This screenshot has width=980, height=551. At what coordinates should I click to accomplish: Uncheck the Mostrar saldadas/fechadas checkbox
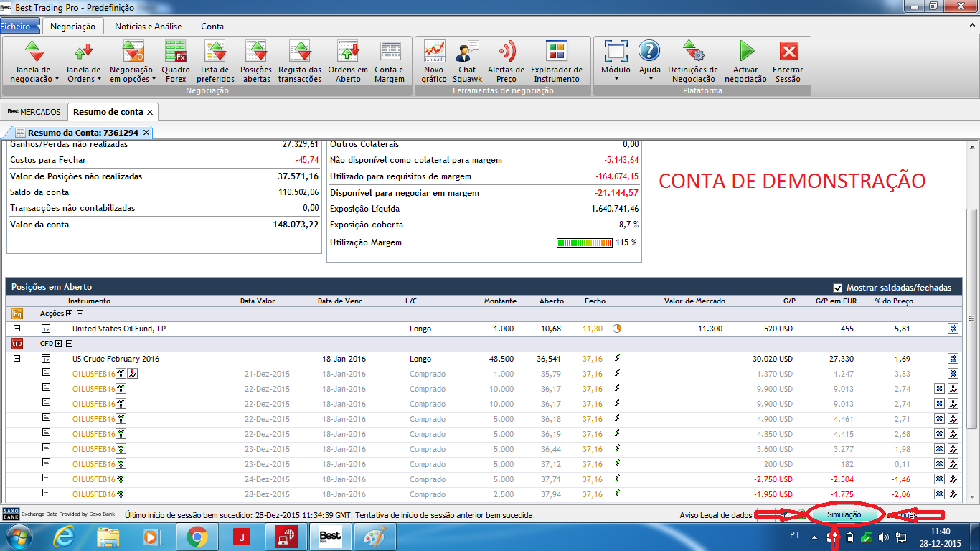click(837, 288)
